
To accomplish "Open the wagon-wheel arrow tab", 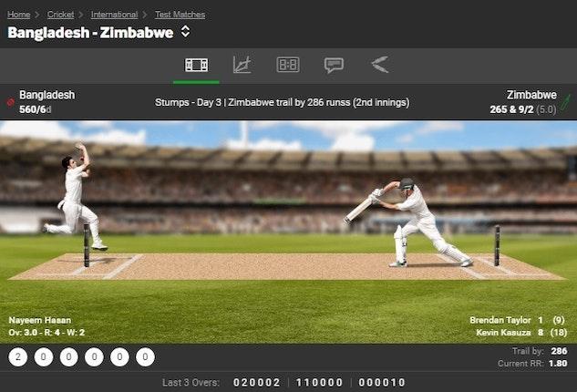I will coord(380,65).
